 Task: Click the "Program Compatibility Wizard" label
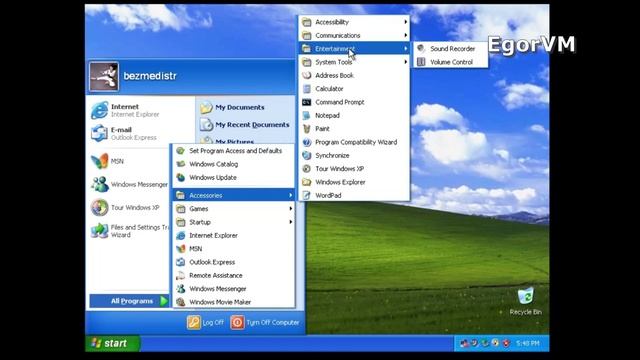click(x=356, y=142)
